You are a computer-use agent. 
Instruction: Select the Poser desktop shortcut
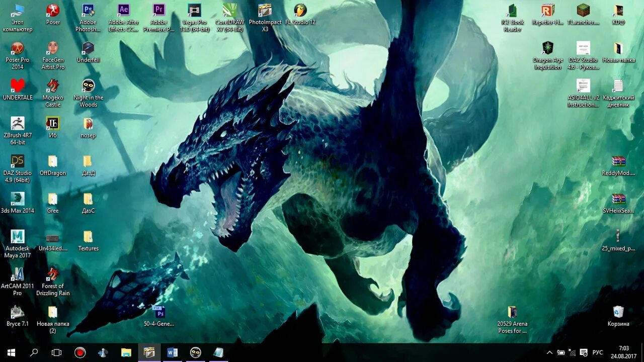[x=53, y=15]
